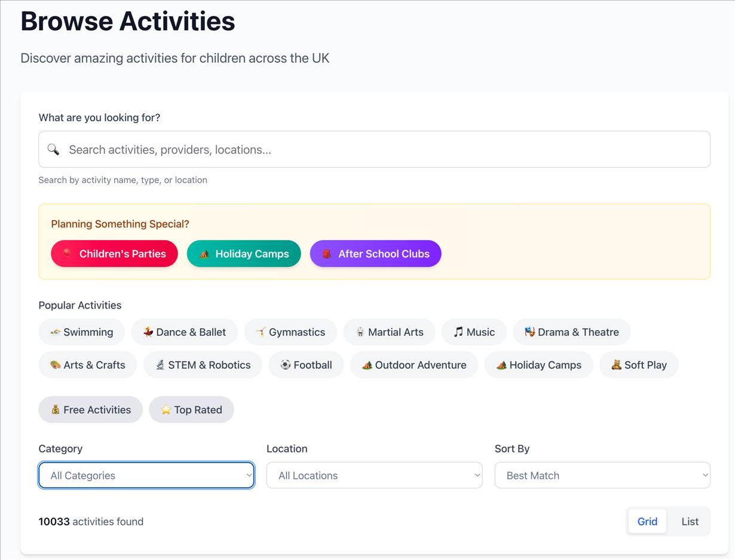
Task: Filter by the Music chip
Action: point(474,332)
